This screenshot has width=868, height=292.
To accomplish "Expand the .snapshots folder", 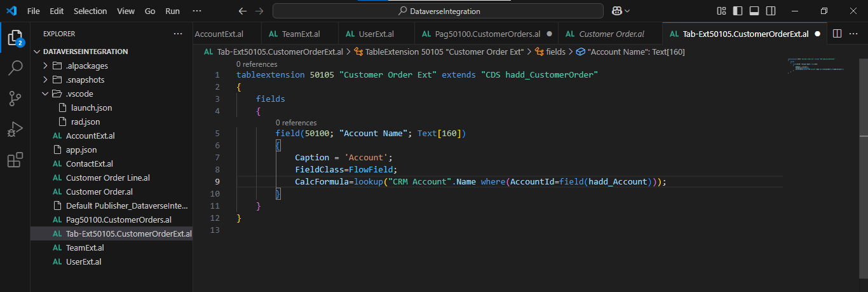I will 45,80.
